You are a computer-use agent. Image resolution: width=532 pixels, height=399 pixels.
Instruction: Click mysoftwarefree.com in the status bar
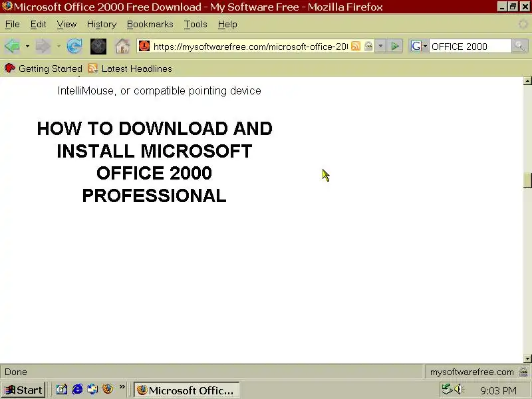(471, 372)
